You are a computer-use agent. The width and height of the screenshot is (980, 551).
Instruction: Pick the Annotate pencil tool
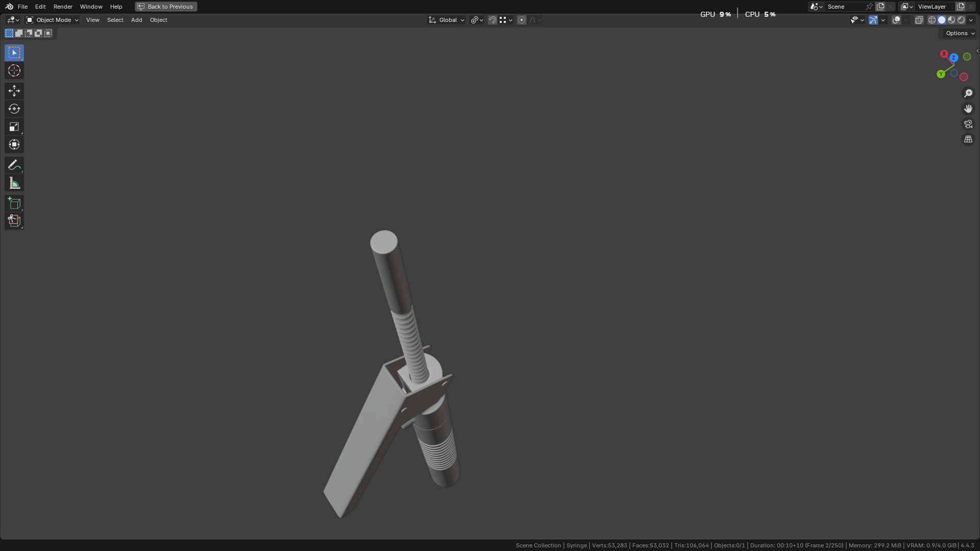coord(14,165)
